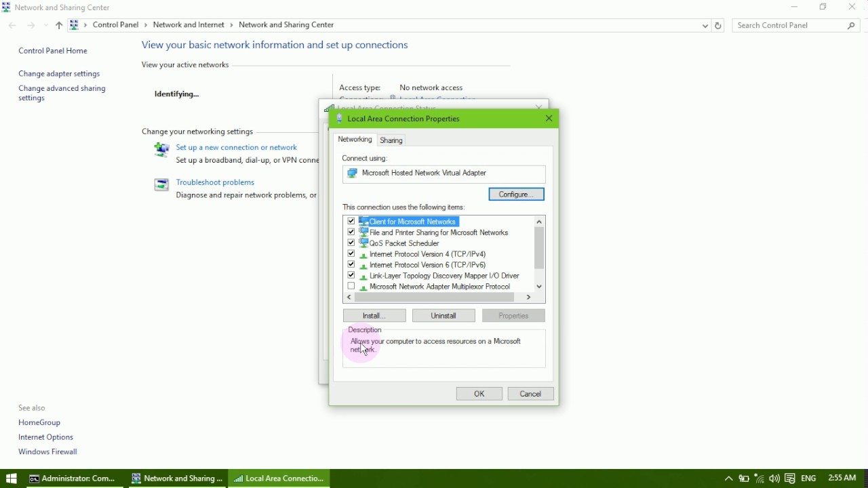Click Set up a new connection or network
Viewport: 868px width, 488px height.
[x=237, y=148]
